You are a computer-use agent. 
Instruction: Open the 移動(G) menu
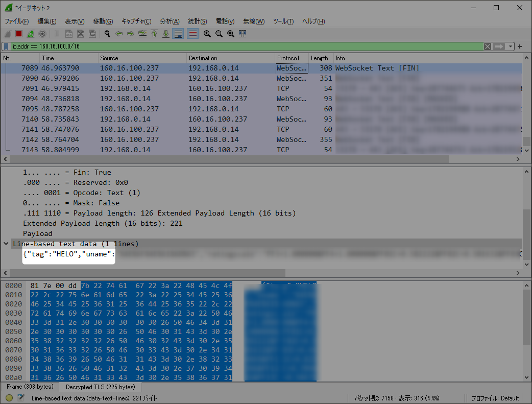click(103, 21)
